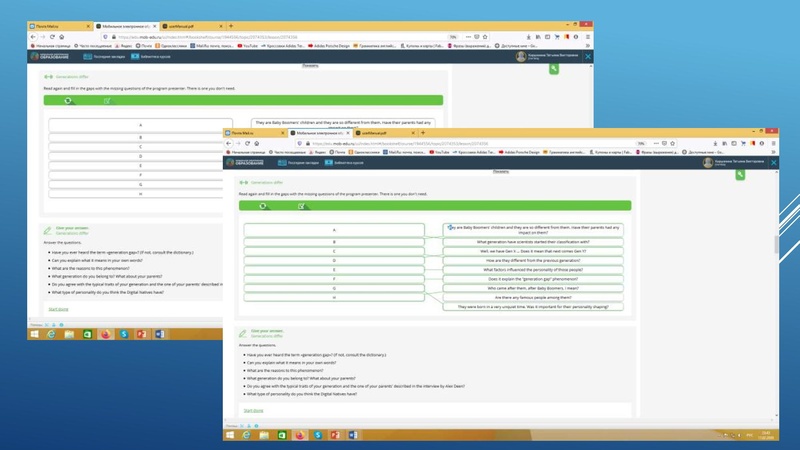Click the check answer icon in green bar
The image size is (800, 450).
(301, 205)
